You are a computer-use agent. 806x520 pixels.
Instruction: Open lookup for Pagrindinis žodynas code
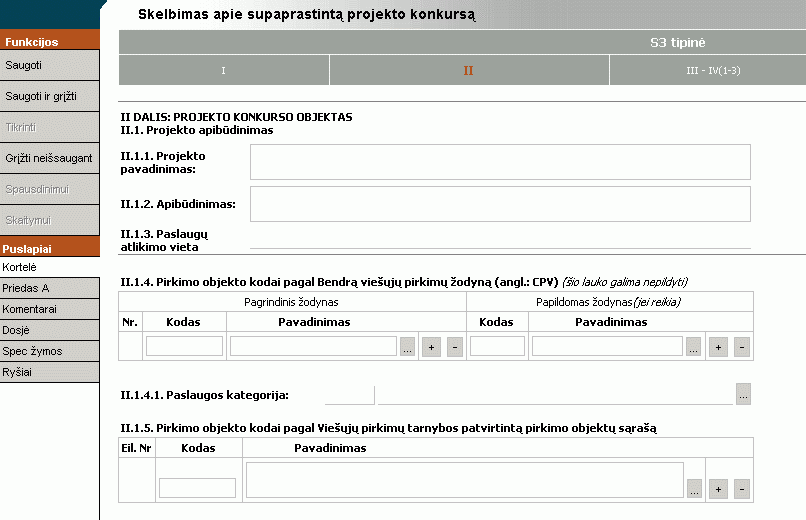407,347
